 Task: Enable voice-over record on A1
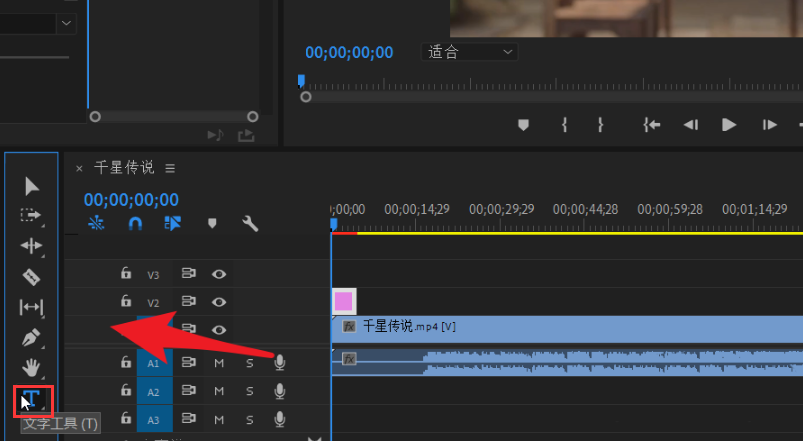pos(280,363)
